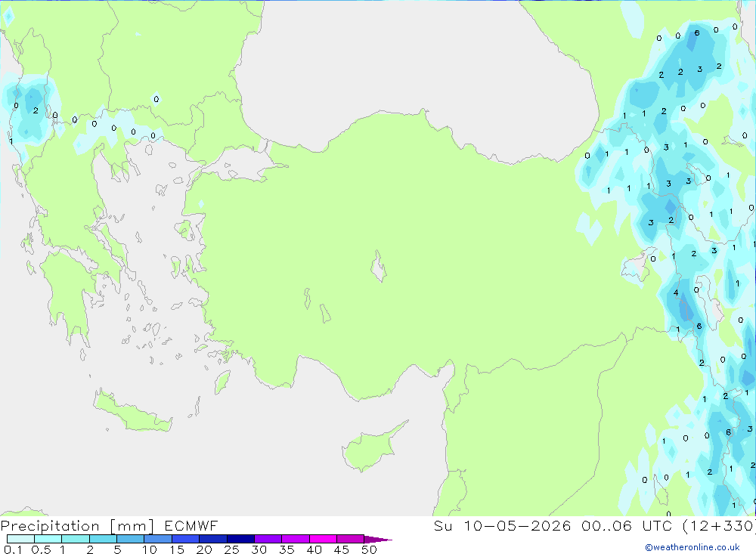Select the purple arrow above 50 mm

[x=378, y=539]
